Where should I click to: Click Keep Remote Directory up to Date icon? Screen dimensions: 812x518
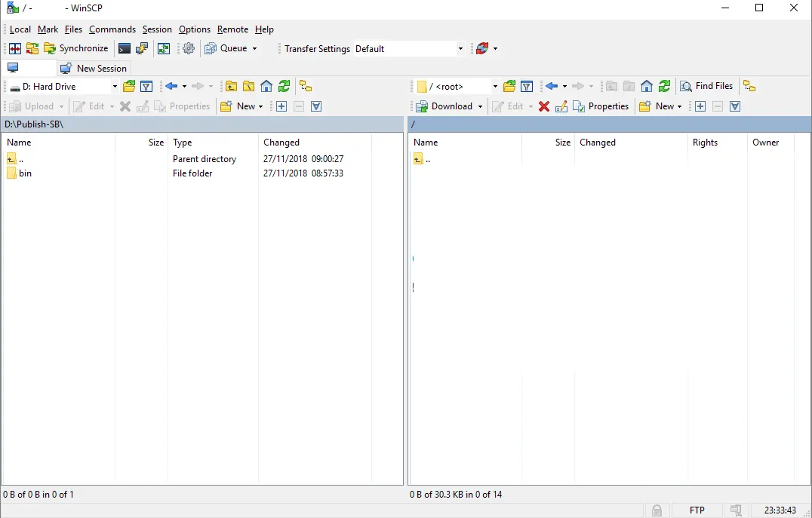coord(164,49)
